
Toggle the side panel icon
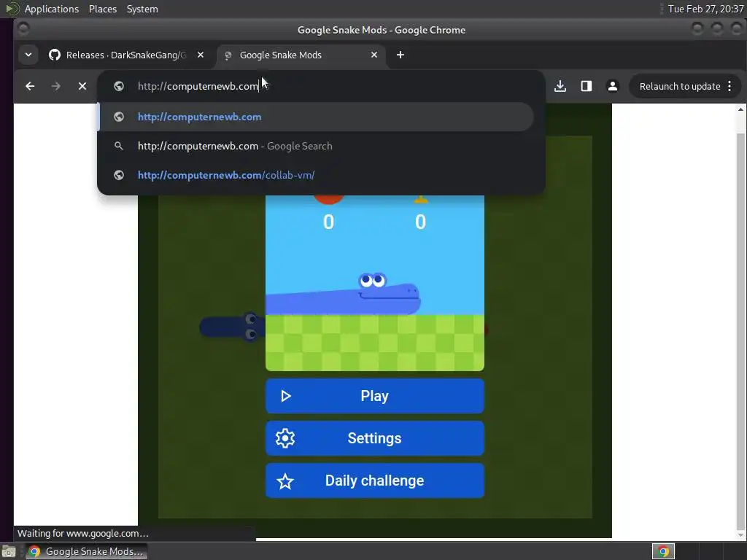click(x=587, y=86)
